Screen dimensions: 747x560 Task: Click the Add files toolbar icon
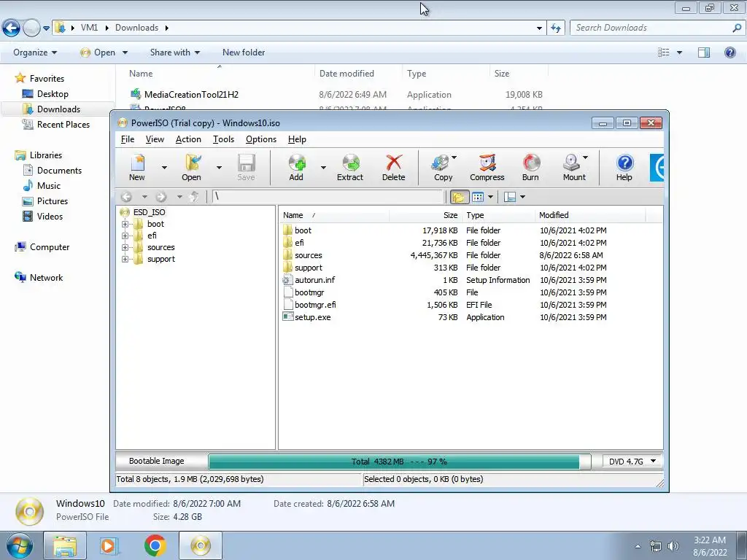click(x=296, y=167)
